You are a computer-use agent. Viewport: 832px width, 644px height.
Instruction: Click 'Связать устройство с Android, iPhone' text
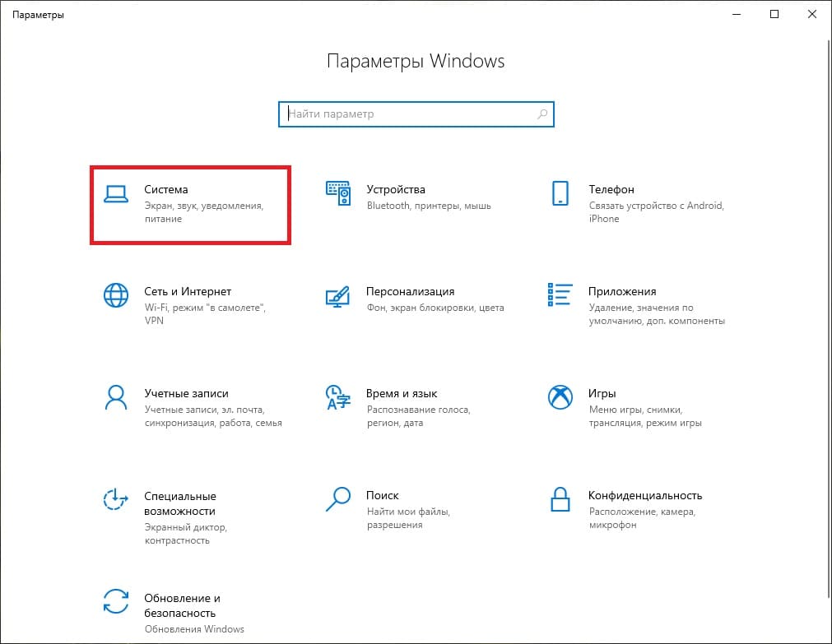pyautogui.click(x=657, y=212)
